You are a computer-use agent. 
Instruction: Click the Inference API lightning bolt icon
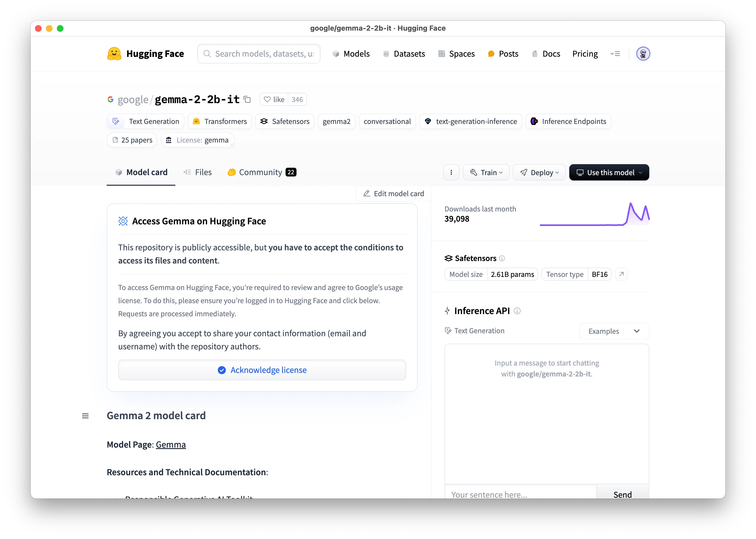[447, 311]
